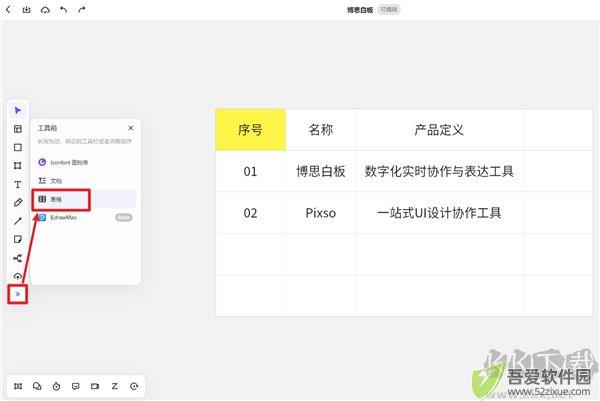Select the mind map tool
The width and height of the screenshot is (600, 401).
pos(18,258)
